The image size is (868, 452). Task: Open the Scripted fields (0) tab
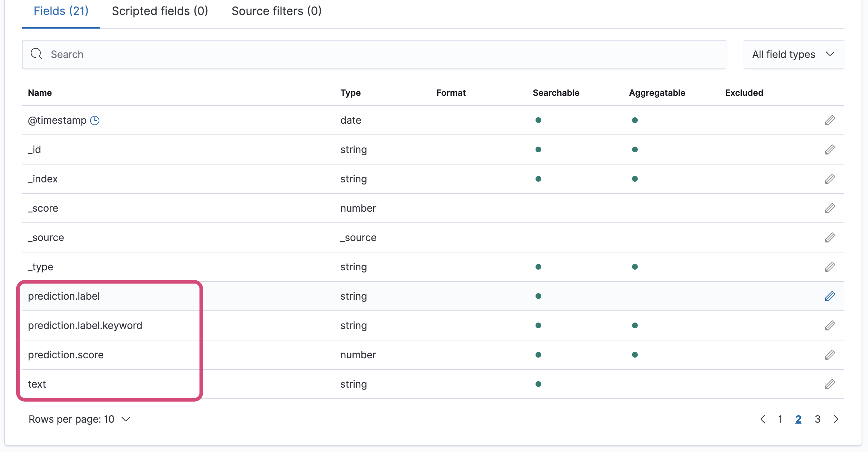pyautogui.click(x=160, y=11)
